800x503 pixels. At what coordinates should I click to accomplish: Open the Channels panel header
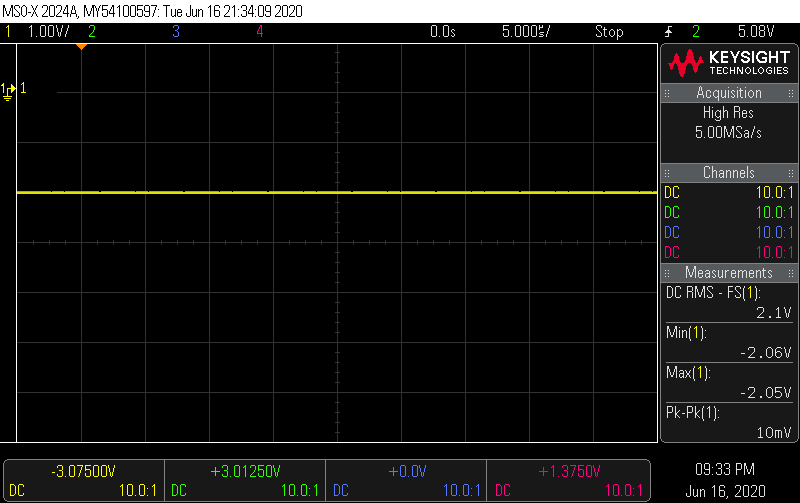click(729, 173)
